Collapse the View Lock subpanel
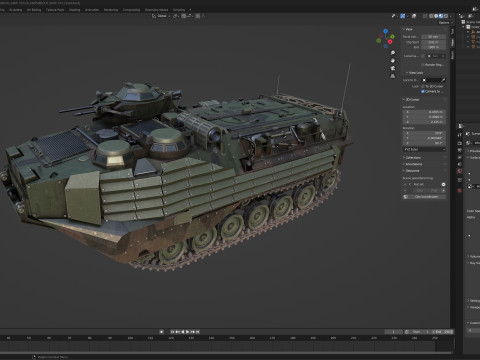This screenshot has height=360, width=480. 414,73
